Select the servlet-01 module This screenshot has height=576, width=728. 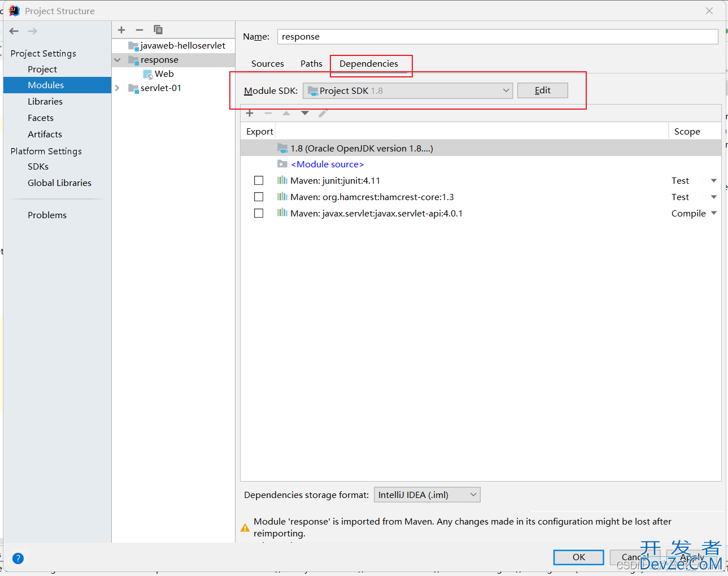pyautogui.click(x=160, y=88)
